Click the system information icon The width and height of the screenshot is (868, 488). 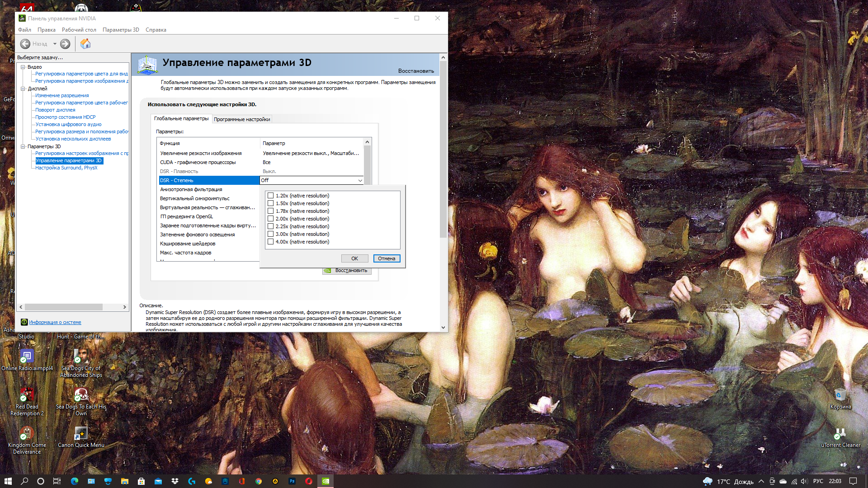24,322
